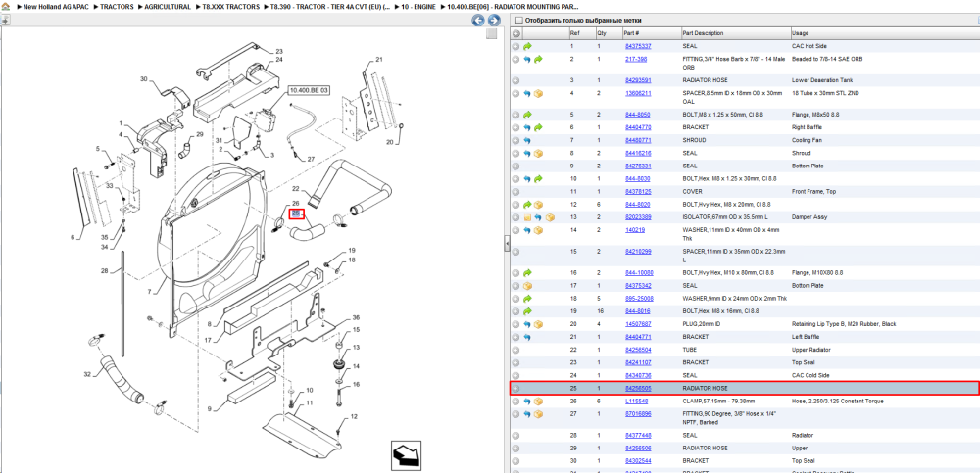Click the box icon on ref 12 BOLT row
The width and height of the screenshot is (980, 473).
538,205
